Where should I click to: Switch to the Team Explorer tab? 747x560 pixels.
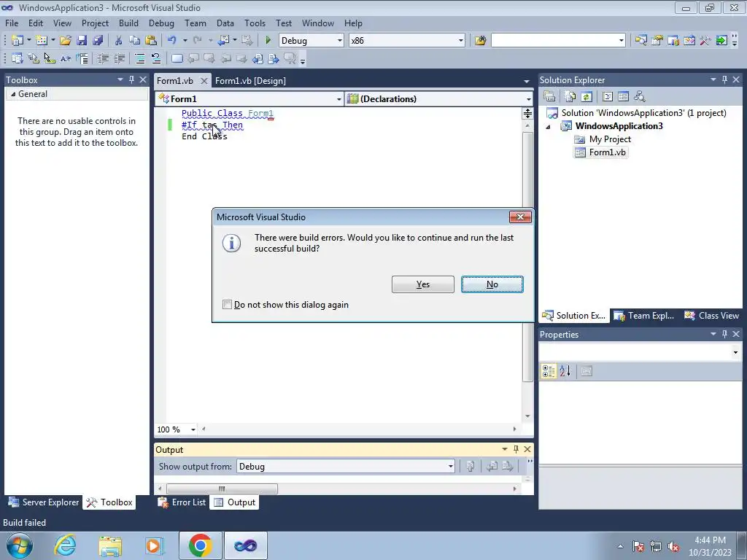[644, 316]
